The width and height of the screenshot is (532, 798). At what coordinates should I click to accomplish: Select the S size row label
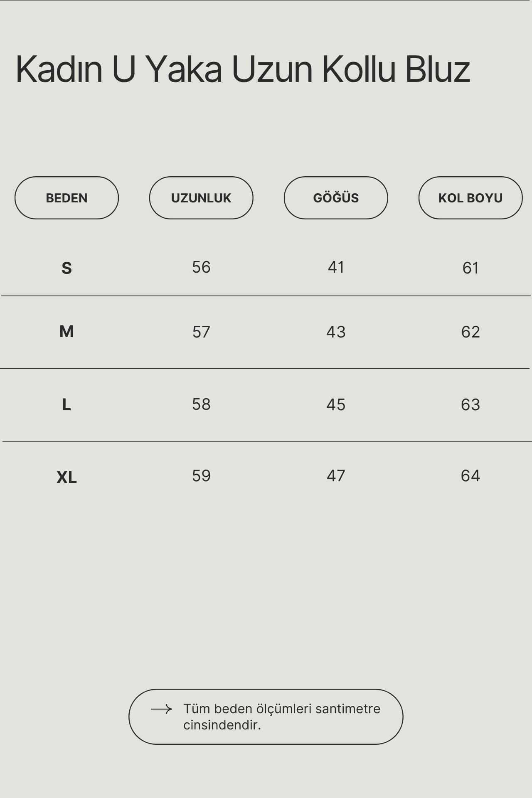(66, 268)
